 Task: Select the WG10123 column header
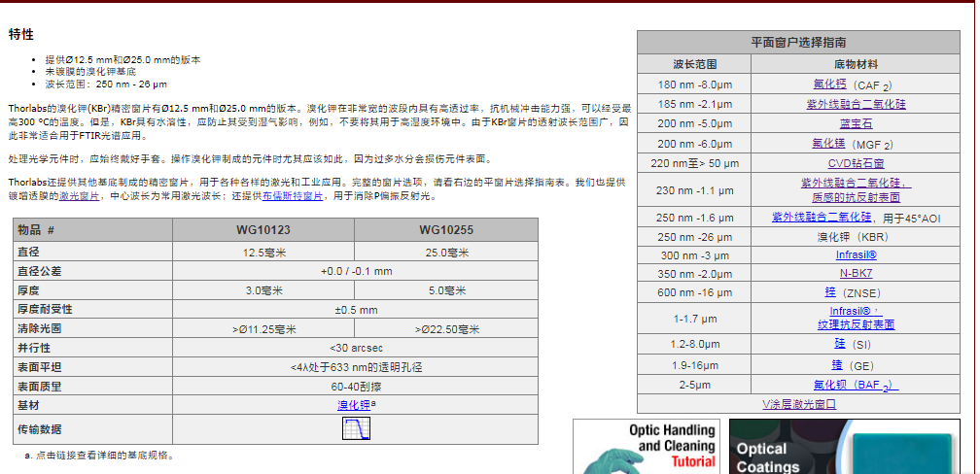point(263,230)
